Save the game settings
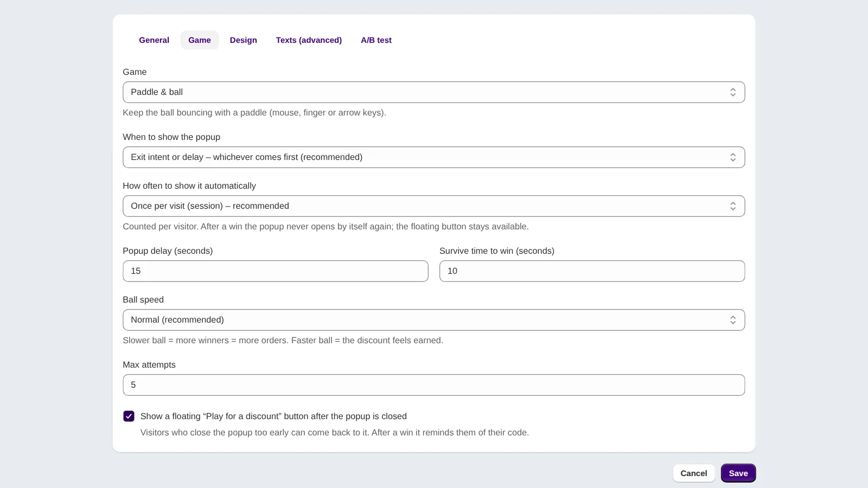The height and width of the screenshot is (488, 868). pos(738,473)
